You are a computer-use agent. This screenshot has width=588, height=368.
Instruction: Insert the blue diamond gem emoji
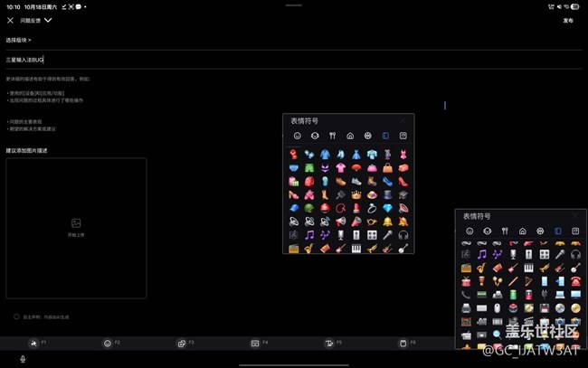coord(387,207)
